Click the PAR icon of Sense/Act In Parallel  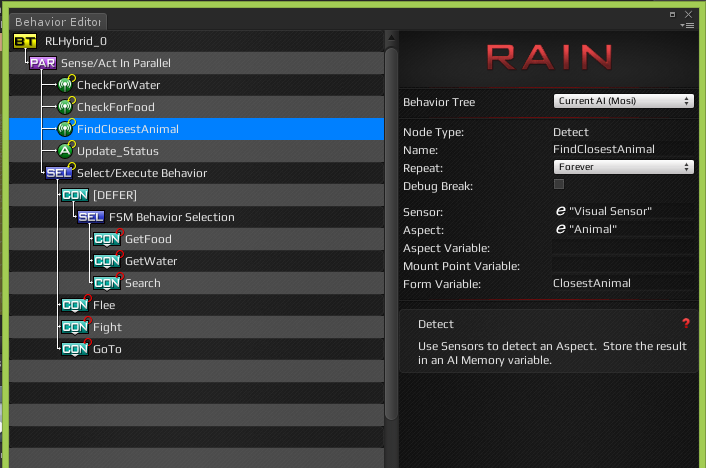pos(43,63)
